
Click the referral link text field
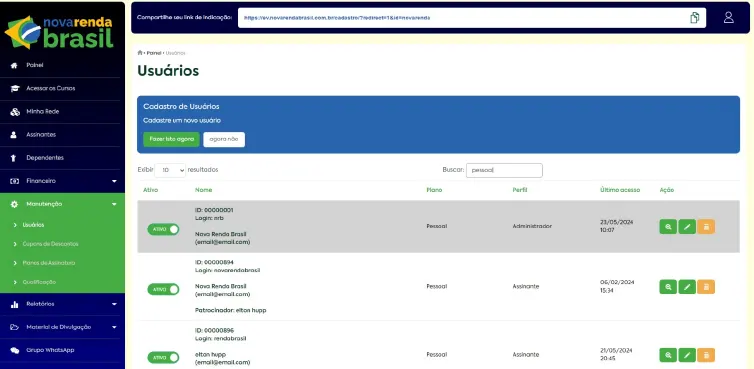pos(472,18)
